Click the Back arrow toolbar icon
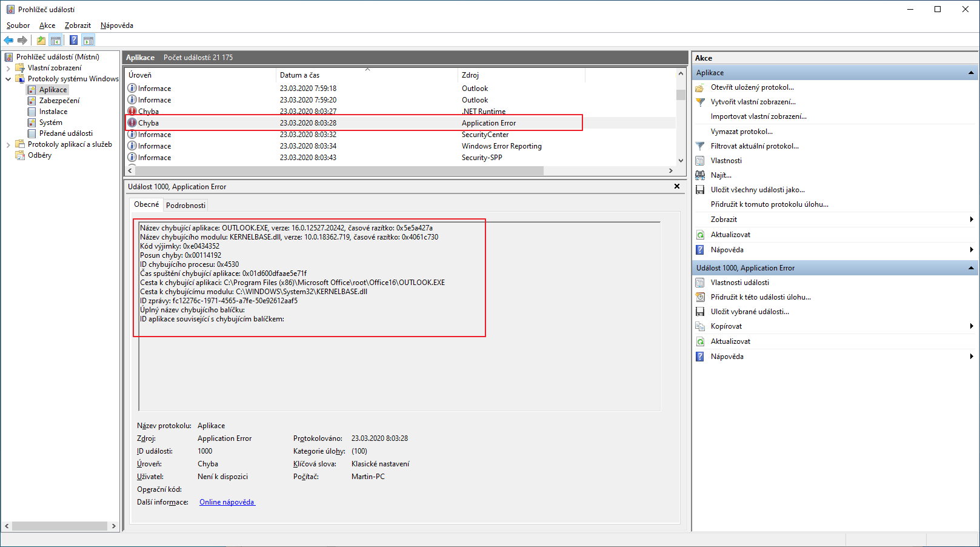980x547 pixels. click(8, 40)
